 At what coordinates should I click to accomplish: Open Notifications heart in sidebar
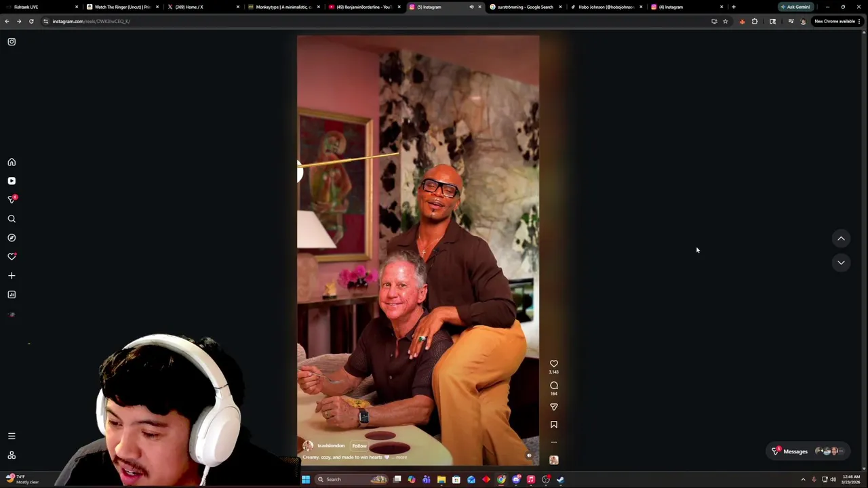pos(12,257)
